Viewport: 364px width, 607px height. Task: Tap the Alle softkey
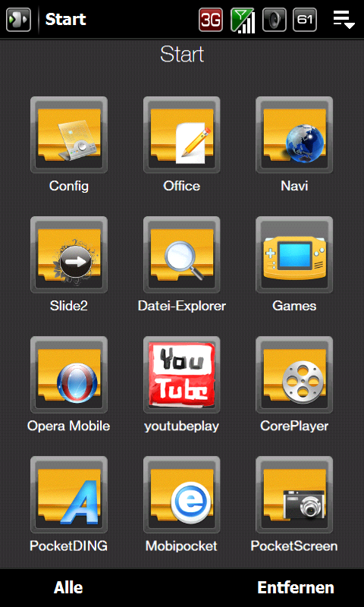tap(68, 587)
